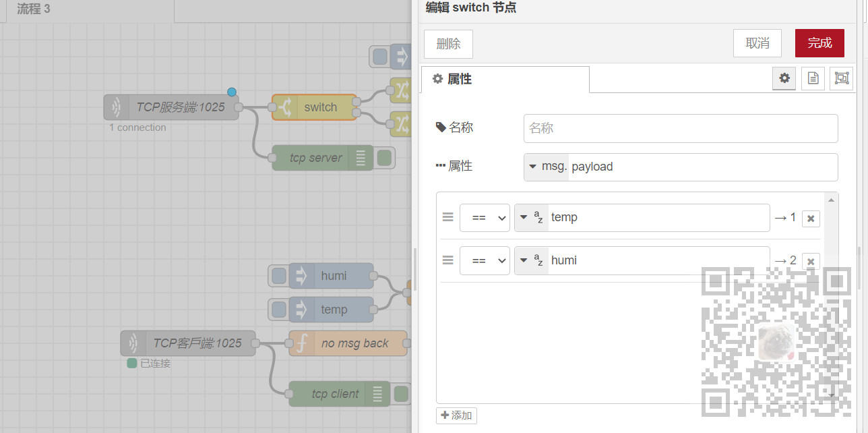Open node appearance settings icon
The height and width of the screenshot is (433, 868).
tap(841, 78)
